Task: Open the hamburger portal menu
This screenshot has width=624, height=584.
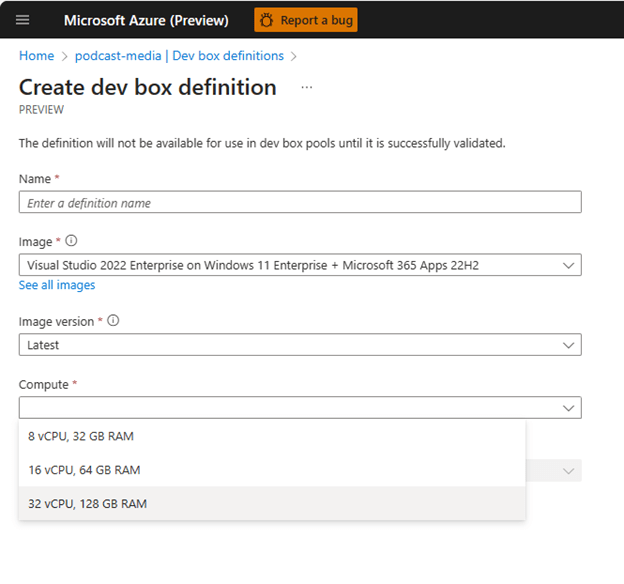Action: pos(23,20)
